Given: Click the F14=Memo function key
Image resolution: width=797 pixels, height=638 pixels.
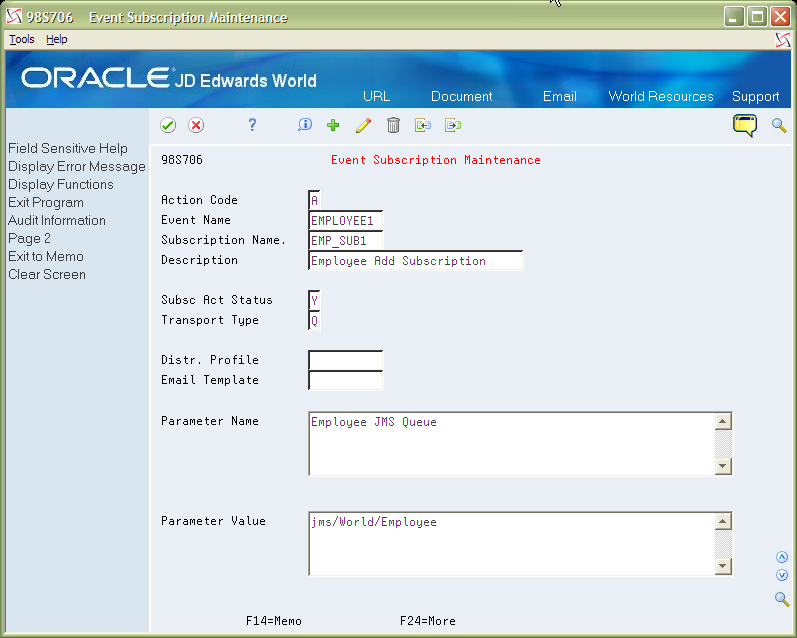Looking at the screenshot, I should point(273,621).
